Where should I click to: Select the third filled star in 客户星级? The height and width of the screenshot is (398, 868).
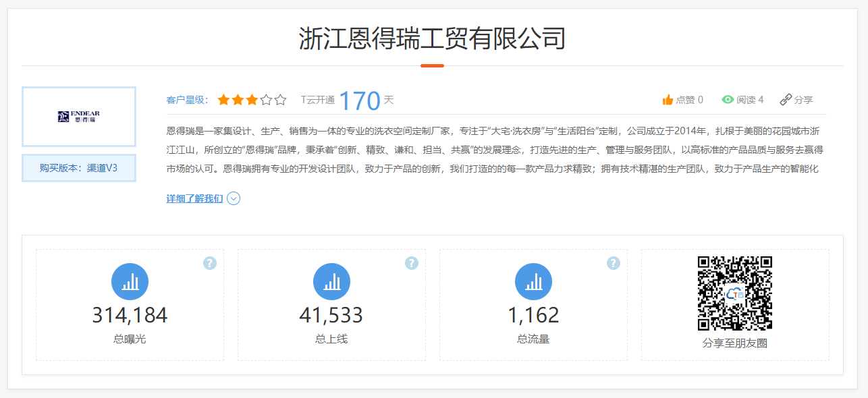coord(252,100)
